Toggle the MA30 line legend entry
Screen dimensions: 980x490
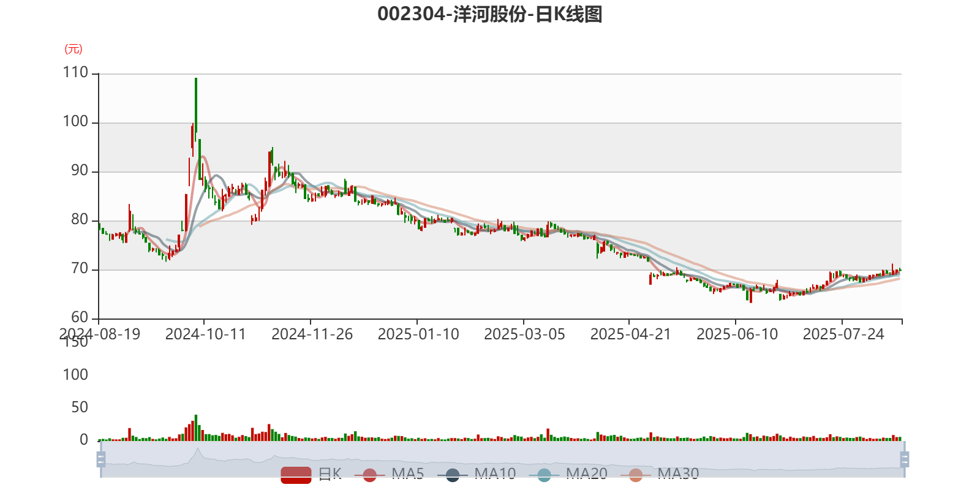point(660,475)
